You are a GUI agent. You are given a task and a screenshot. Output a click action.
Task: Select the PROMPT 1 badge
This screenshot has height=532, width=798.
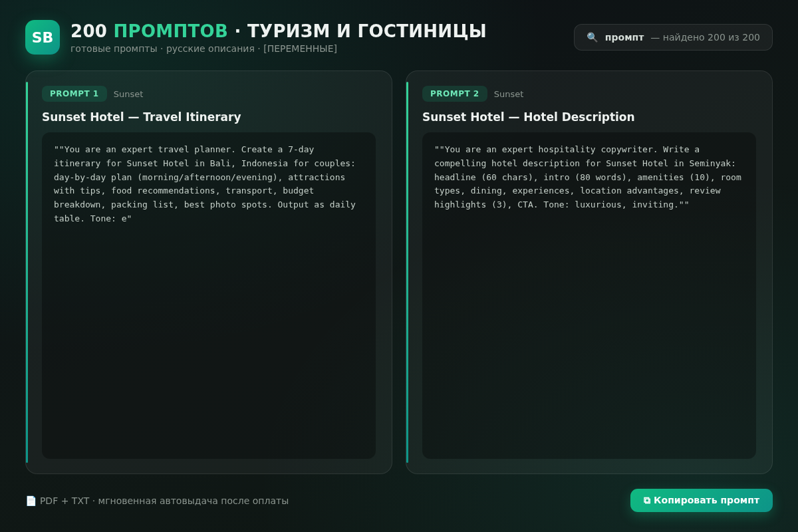[x=74, y=94]
